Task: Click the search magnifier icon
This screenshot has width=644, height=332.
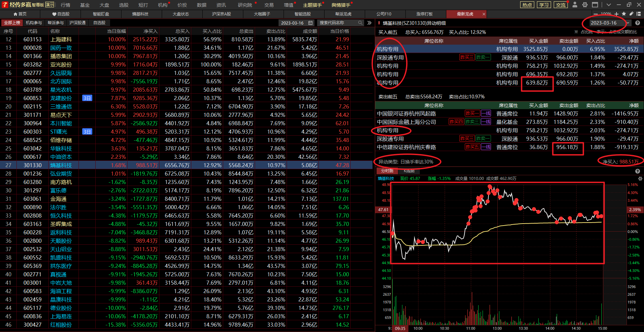Action: pyautogui.click(x=360, y=23)
